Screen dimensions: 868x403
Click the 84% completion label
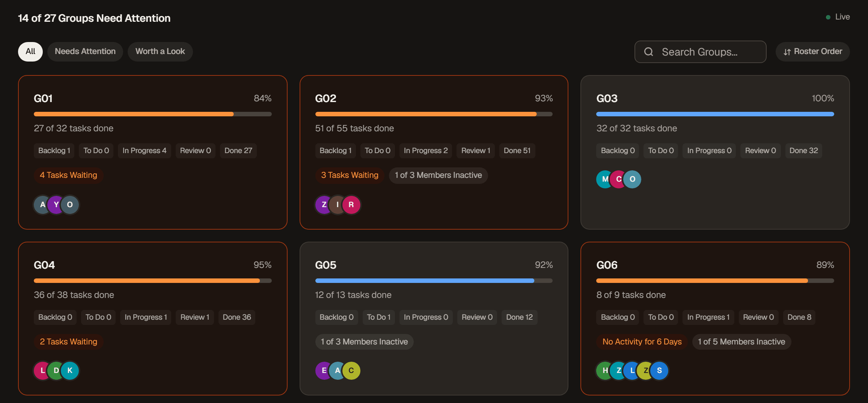pyautogui.click(x=262, y=98)
